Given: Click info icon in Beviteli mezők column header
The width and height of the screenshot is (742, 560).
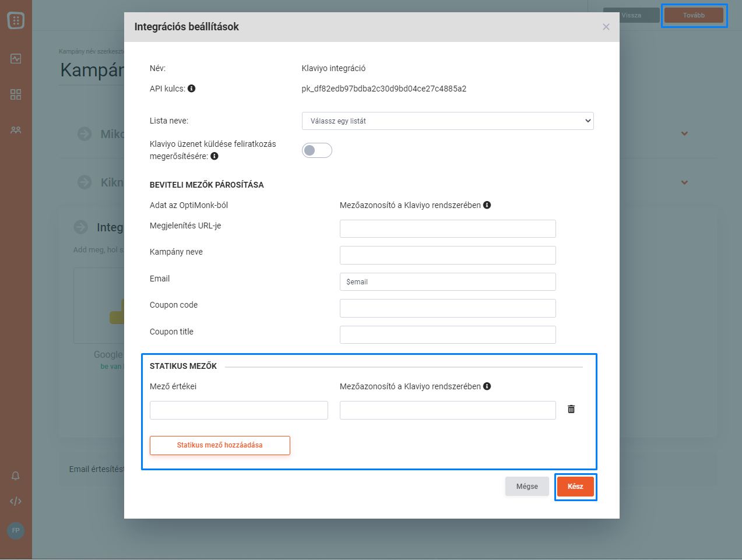Looking at the screenshot, I should (487, 205).
